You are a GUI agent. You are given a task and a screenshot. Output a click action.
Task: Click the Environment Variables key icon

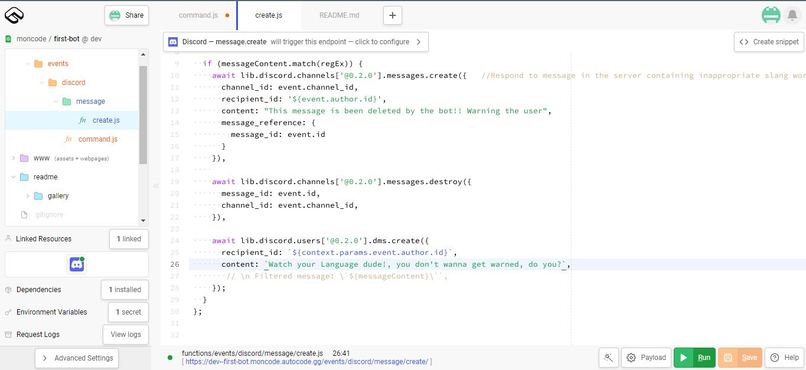8,312
